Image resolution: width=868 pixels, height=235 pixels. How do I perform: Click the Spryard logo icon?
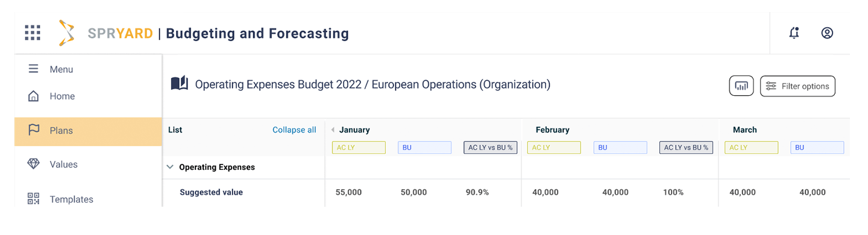pyautogui.click(x=66, y=33)
